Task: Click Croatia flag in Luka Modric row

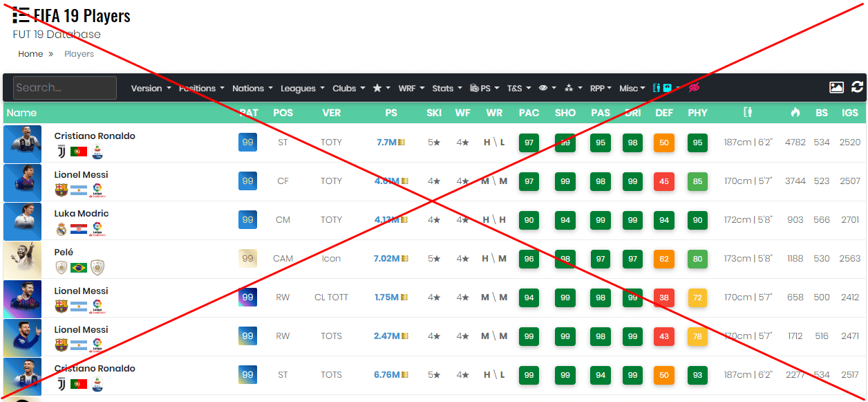Action: click(79, 229)
